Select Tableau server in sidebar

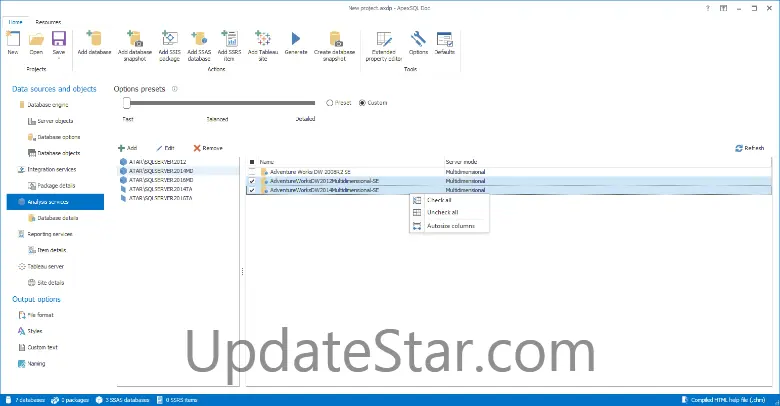click(x=46, y=267)
